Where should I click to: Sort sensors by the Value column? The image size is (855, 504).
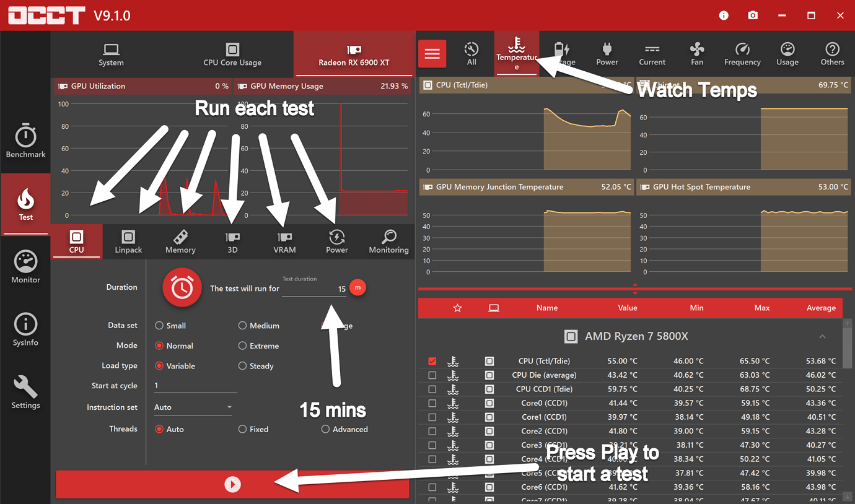[627, 308]
